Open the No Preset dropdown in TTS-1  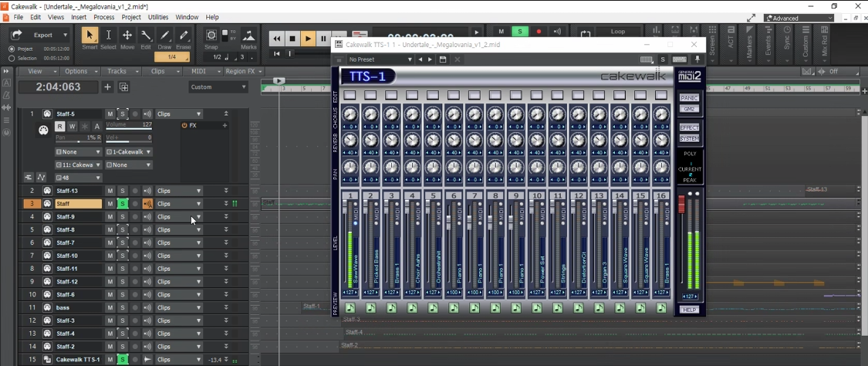tap(380, 59)
